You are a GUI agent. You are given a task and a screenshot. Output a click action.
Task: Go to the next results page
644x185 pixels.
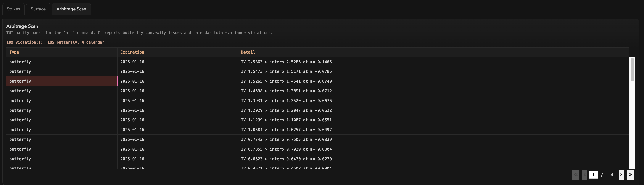(x=621, y=175)
